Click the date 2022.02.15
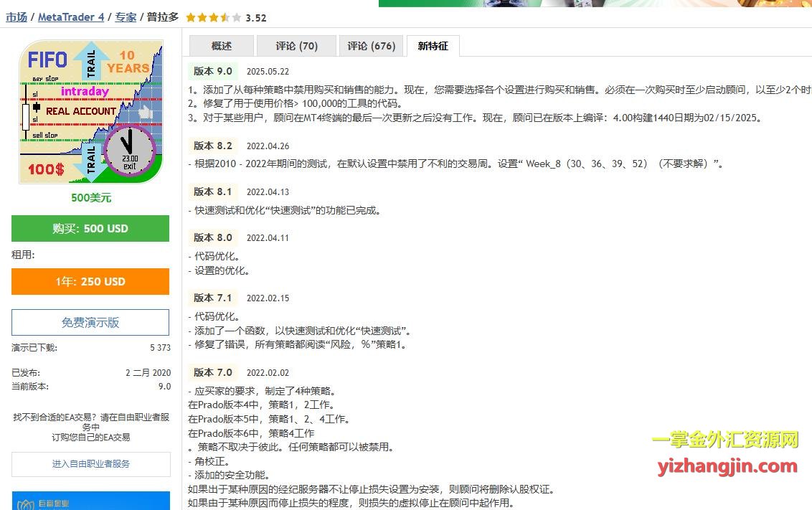Screen dimensions: 812x510 pos(268,298)
